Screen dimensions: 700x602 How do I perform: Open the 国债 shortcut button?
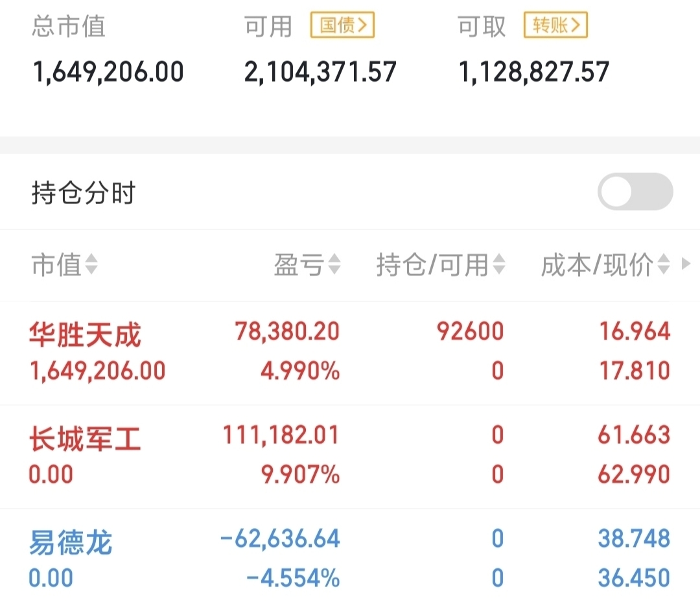tap(342, 25)
